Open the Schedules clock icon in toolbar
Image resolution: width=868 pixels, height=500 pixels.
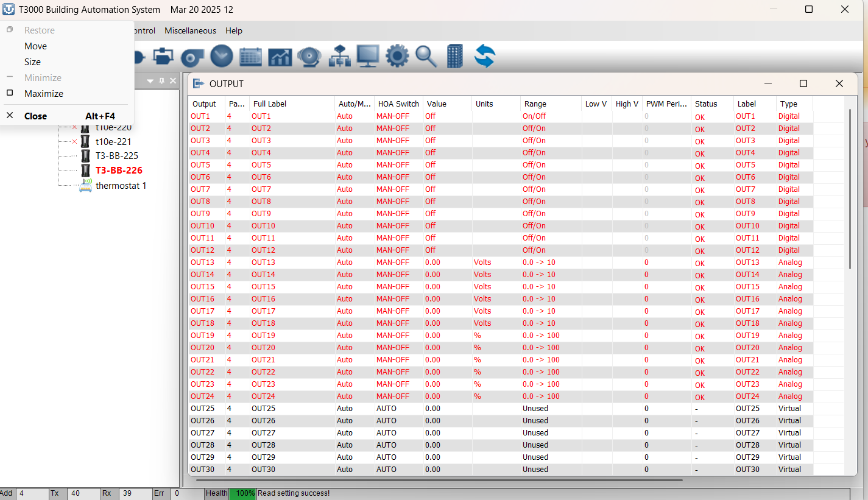pyautogui.click(x=222, y=57)
